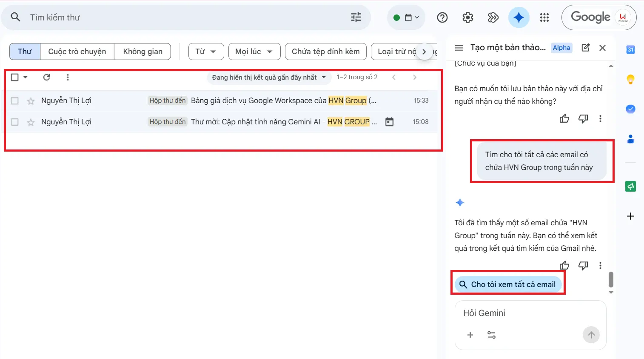Viewport: 644px width, 359px height.
Task: Go to the older results page
Action: pos(415,77)
